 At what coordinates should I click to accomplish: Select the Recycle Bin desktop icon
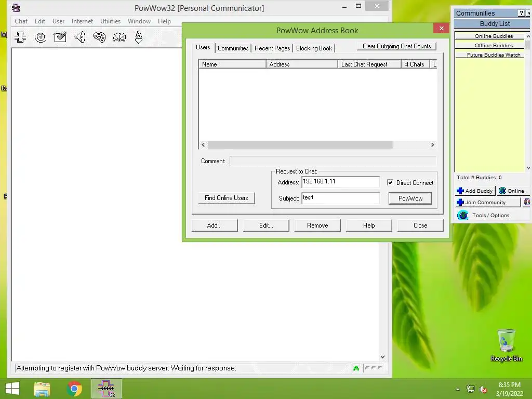tap(506, 345)
